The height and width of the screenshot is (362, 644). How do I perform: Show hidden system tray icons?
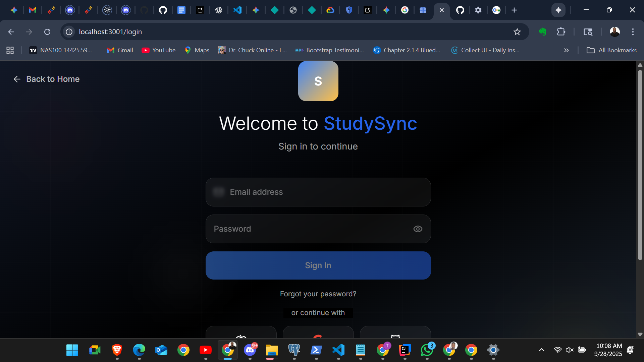coord(541,350)
